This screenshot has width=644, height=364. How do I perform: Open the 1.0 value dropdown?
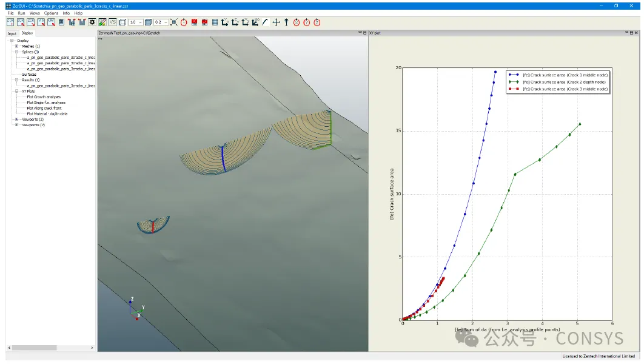pos(140,22)
